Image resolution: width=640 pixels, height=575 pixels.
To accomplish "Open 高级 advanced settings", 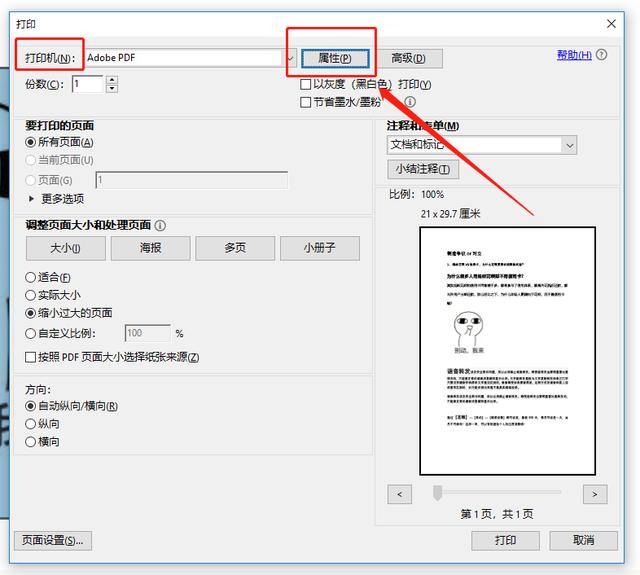I will (x=409, y=58).
